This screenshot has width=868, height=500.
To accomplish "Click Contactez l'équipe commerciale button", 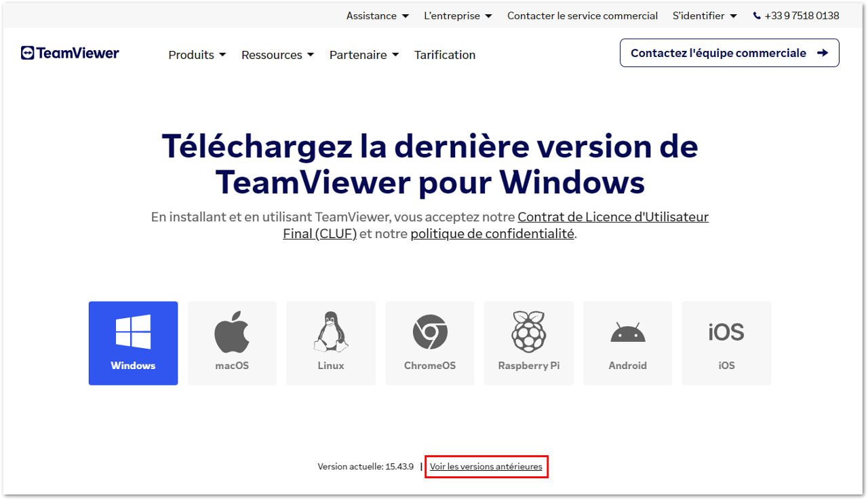I will tap(730, 53).
